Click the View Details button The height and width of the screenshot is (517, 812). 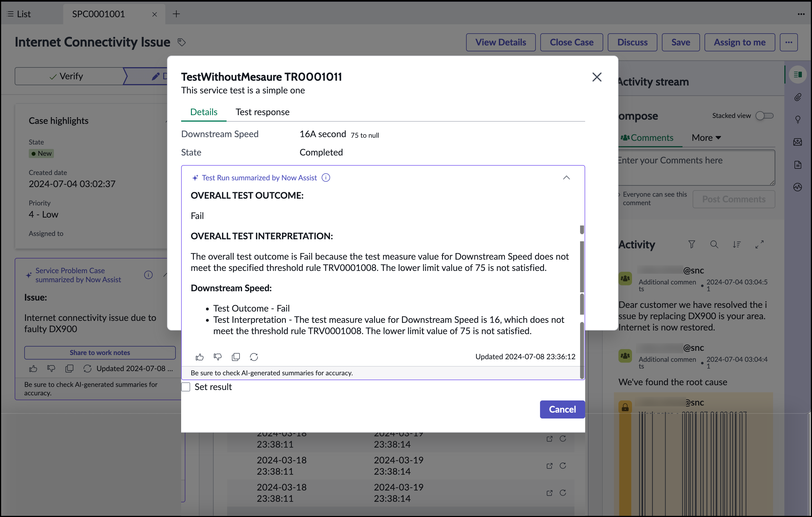coord(501,42)
